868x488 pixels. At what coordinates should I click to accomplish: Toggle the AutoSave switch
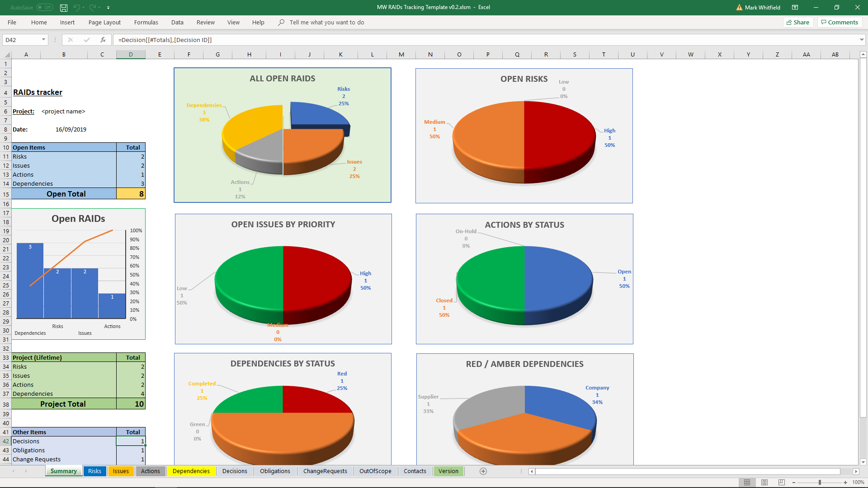44,8
